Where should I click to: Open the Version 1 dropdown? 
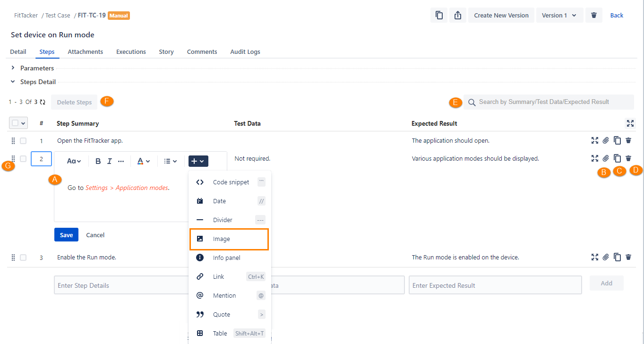pyautogui.click(x=559, y=15)
